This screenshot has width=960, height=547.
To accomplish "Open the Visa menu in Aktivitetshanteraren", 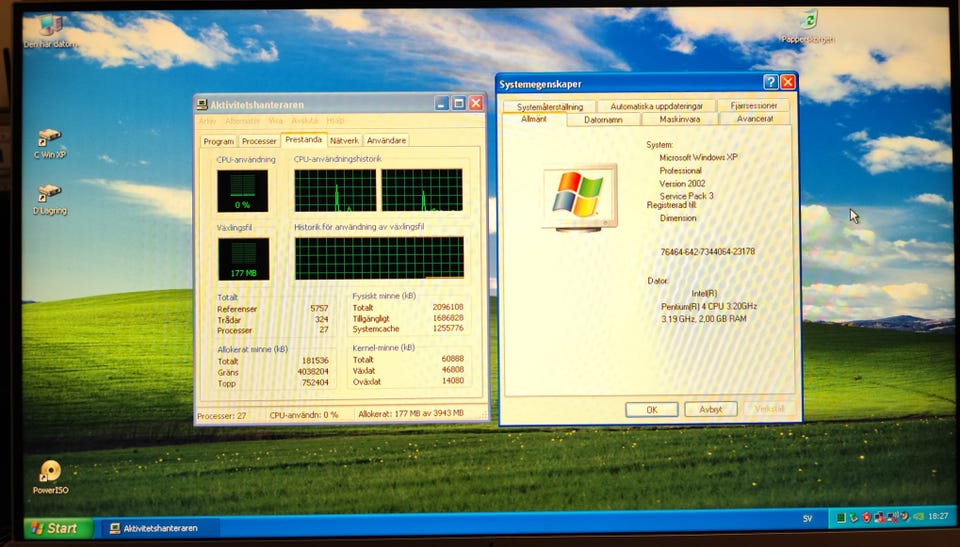I will click(x=275, y=121).
